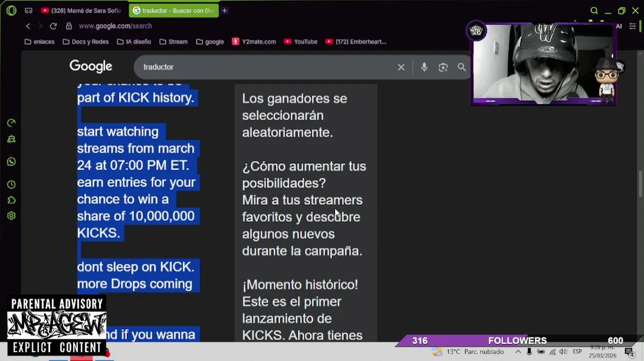Open the Y2mate.com bookmark
This screenshot has width=644, height=361.
click(x=254, y=42)
